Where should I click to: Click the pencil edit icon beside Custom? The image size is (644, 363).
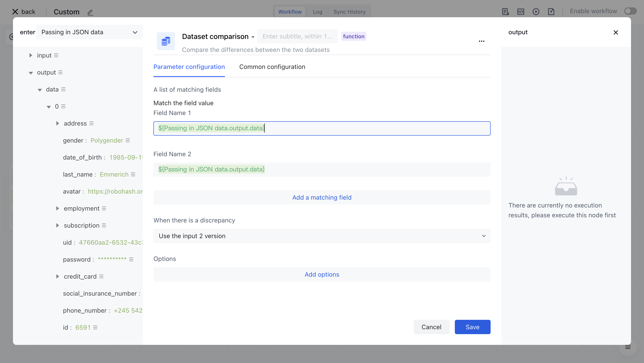90,12
